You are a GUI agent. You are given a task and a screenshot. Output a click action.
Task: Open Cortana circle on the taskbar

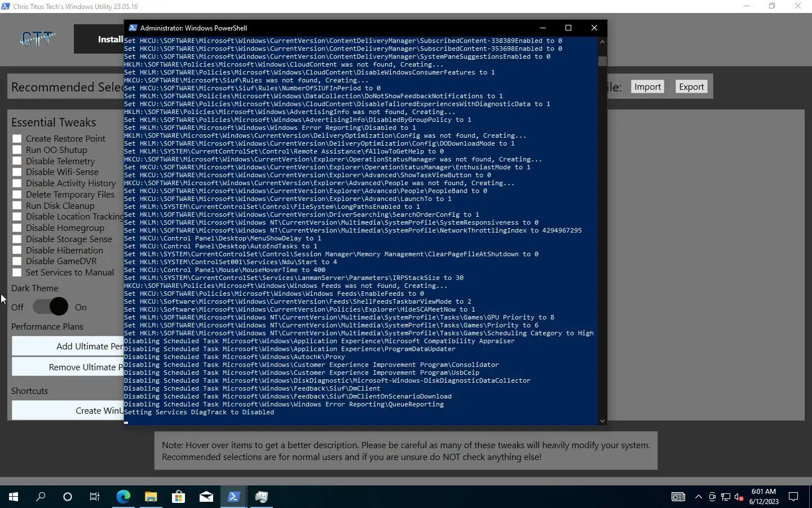click(x=68, y=497)
